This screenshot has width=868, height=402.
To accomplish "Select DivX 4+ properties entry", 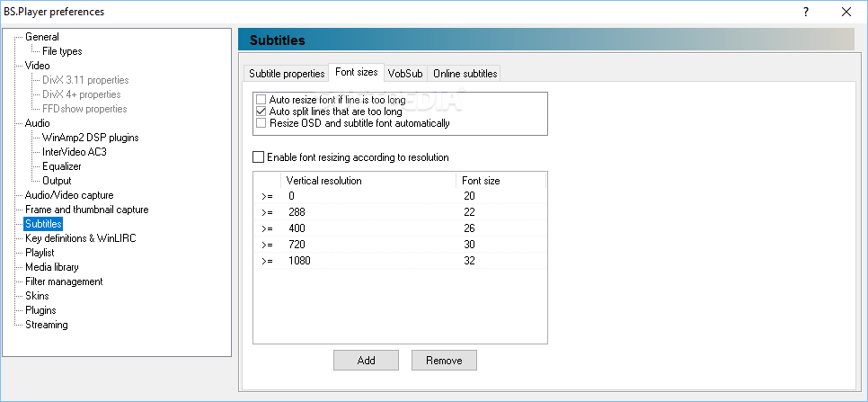I will pyautogui.click(x=82, y=94).
